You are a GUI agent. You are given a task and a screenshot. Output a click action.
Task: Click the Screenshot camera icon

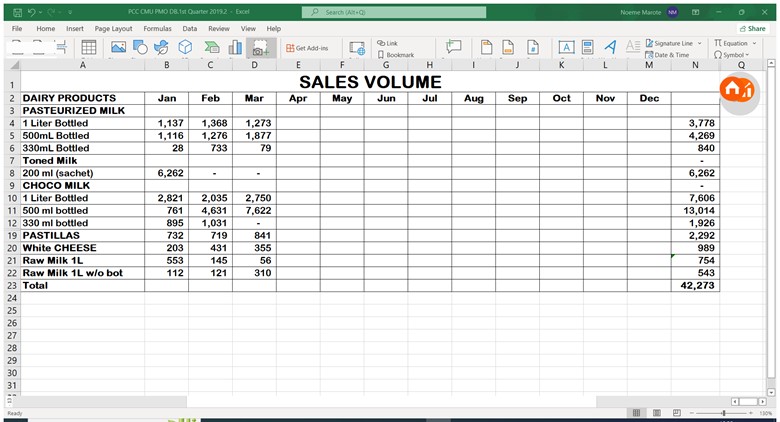[261, 48]
